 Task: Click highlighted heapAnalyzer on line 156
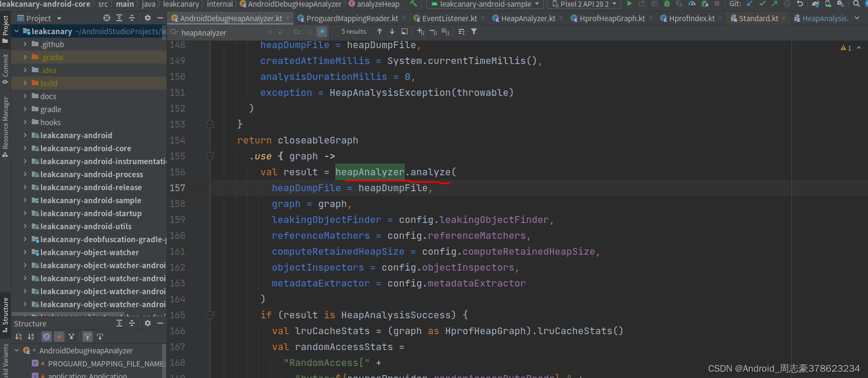370,172
